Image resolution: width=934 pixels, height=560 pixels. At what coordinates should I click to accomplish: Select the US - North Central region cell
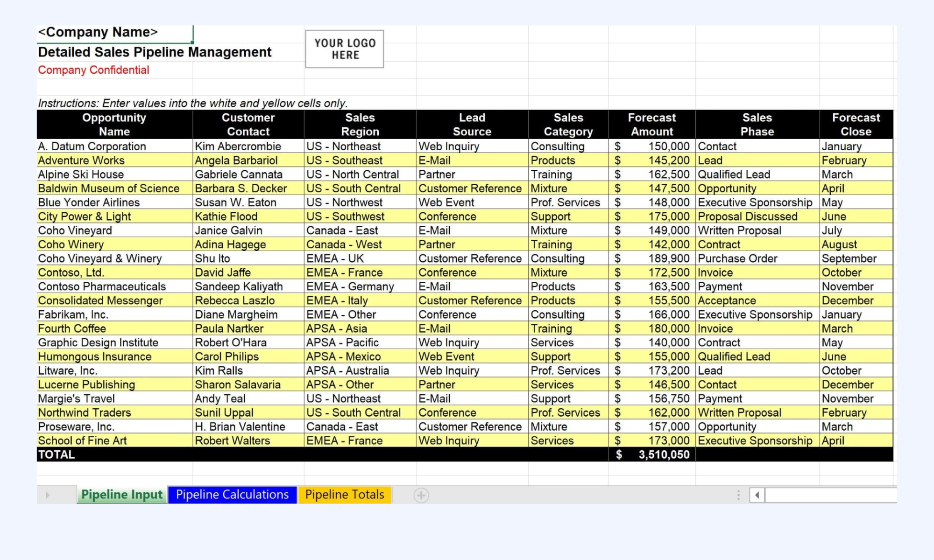(360, 174)
